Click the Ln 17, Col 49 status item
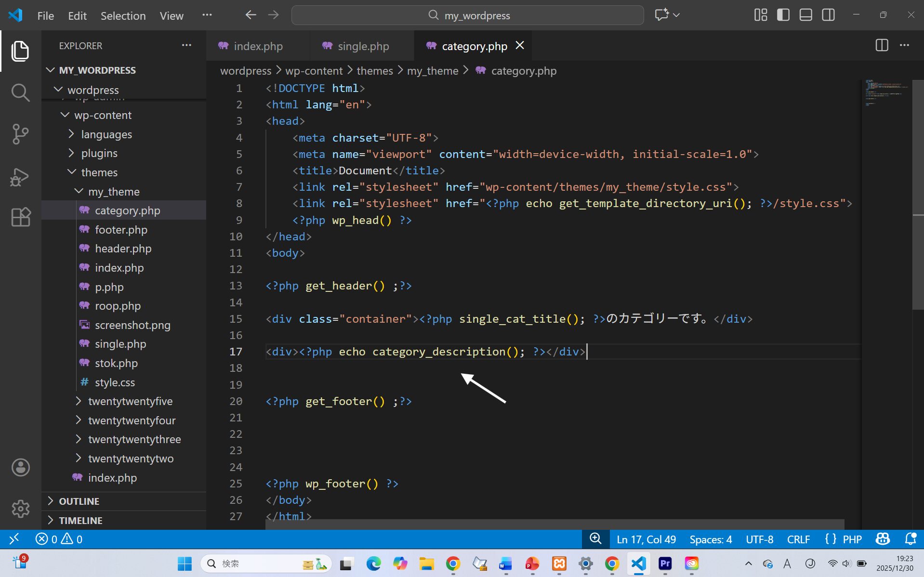The height and width of the screenshot is (577, 924). pyautogui.click(x=646, y=539)
